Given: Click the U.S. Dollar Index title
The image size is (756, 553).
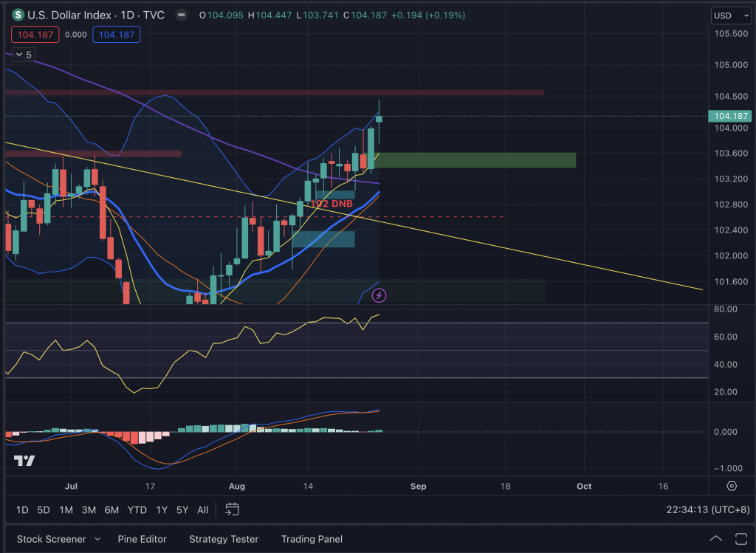Looking at the screenshot, I should click(69, 15).
